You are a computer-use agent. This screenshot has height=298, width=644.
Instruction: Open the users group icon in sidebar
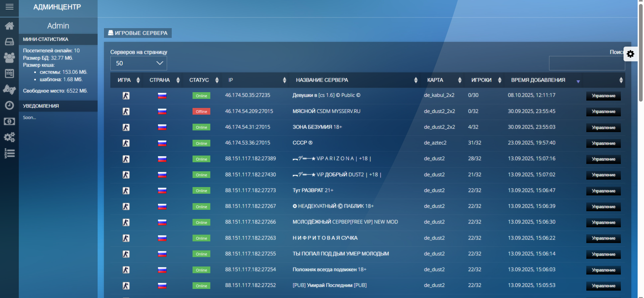(x=9, y=58)
